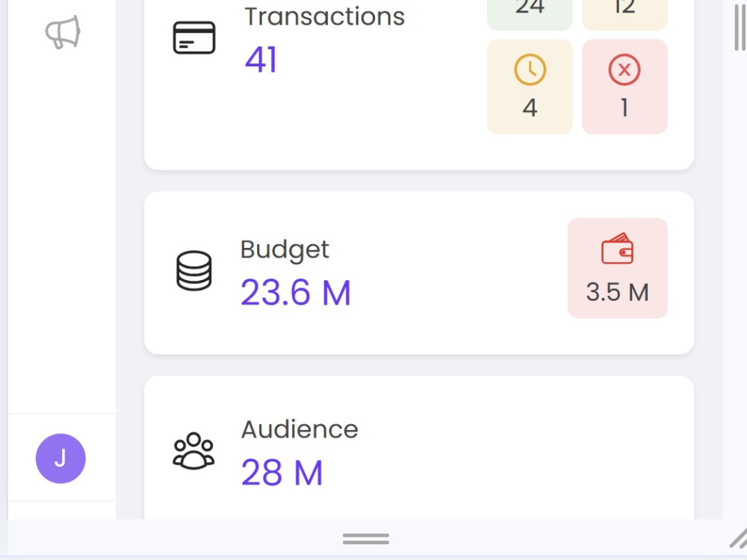747x560 pixels.
Task: Open the red wallet tile showing 3.5 M
Action: coord(618,268)
